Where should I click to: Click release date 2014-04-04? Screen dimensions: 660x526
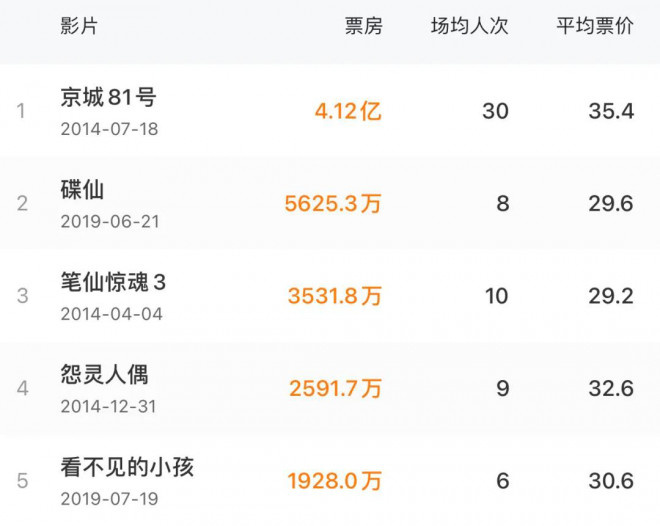[112, 314]
